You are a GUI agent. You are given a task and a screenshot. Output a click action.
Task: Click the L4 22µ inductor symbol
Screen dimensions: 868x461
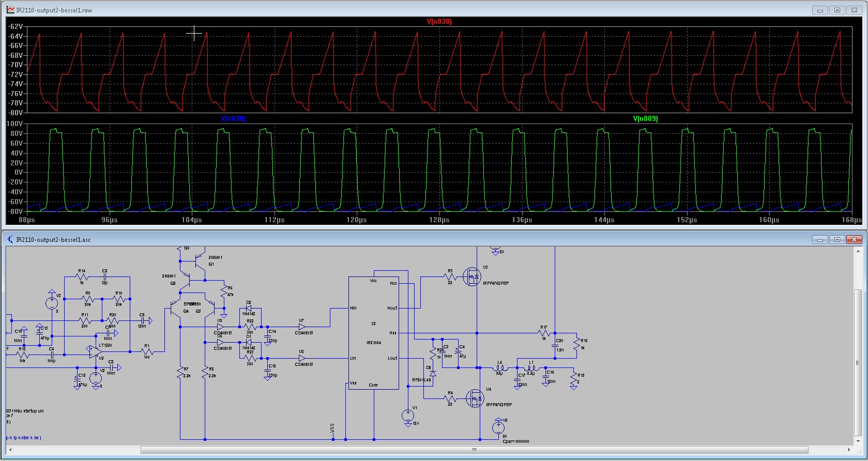(499, 368)
